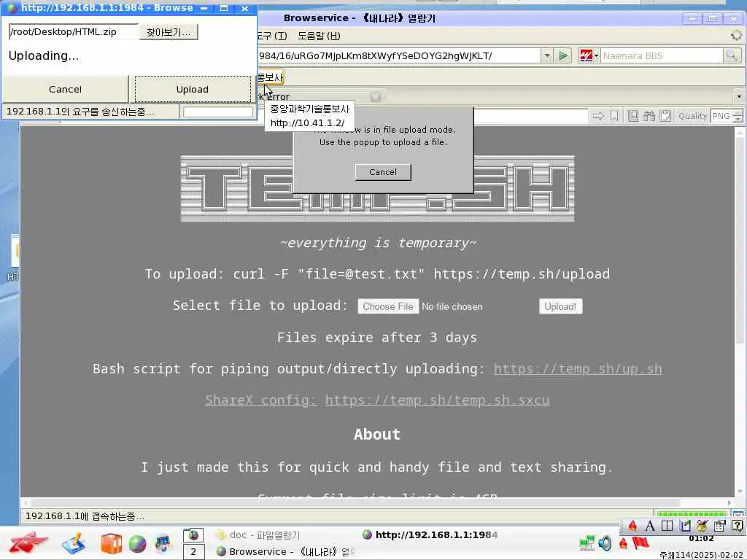Click the question mark help icon in tray
The image size is (747, 560).
(x=737, y=526)
